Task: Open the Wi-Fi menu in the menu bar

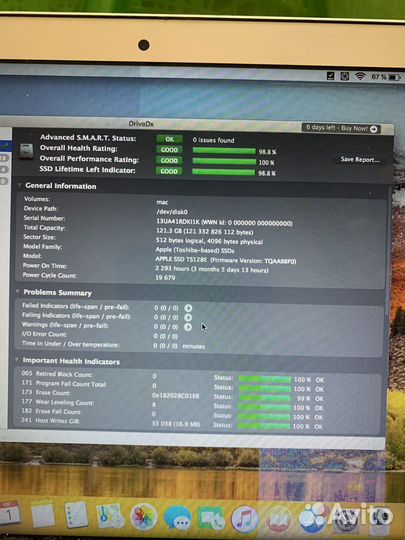Action: click(x=360, y=76)
